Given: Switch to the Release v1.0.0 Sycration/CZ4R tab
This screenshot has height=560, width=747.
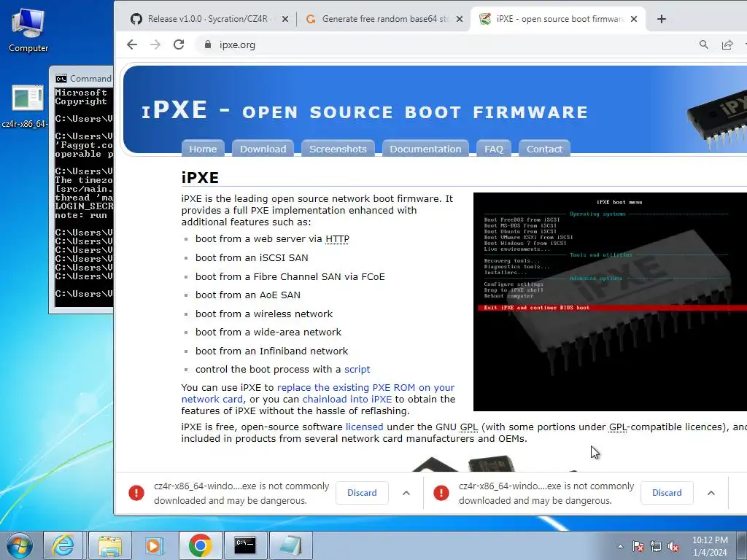Looking at the screenshot, I should 208,19.
